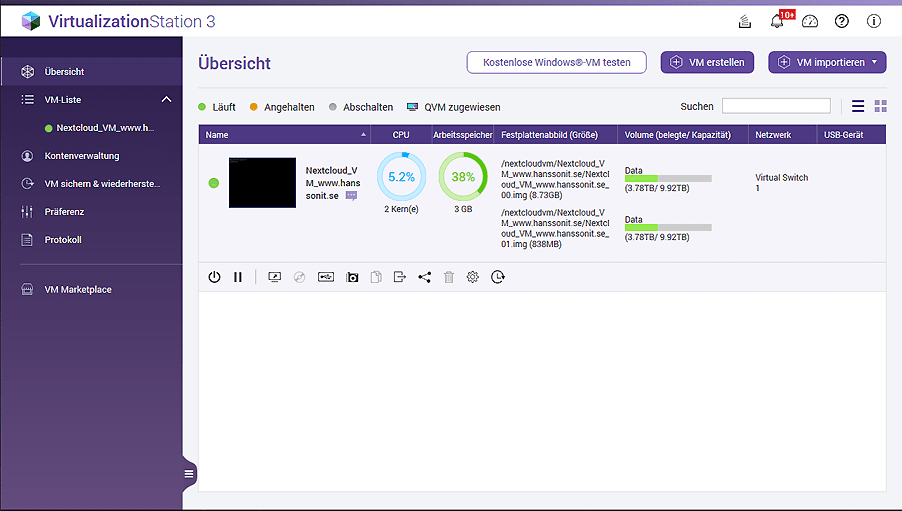902x511 pixels.
Task: Click the delete VM trash icon
Action: coord(449,277)
